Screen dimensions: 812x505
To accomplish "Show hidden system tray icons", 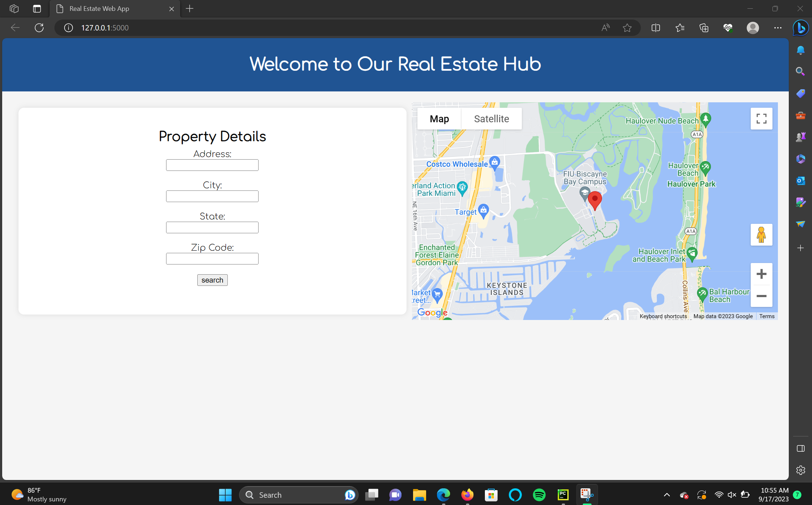I will click(667, 495).
